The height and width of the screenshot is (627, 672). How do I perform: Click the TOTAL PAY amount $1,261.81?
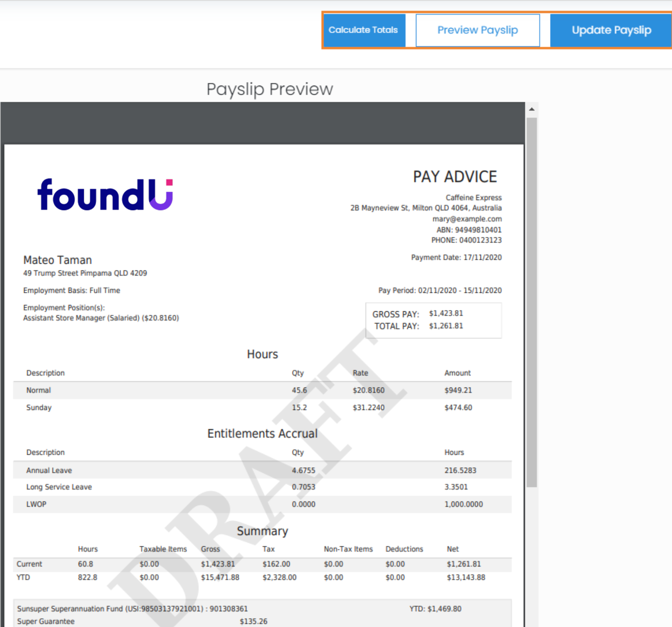(x=446, y=326)
